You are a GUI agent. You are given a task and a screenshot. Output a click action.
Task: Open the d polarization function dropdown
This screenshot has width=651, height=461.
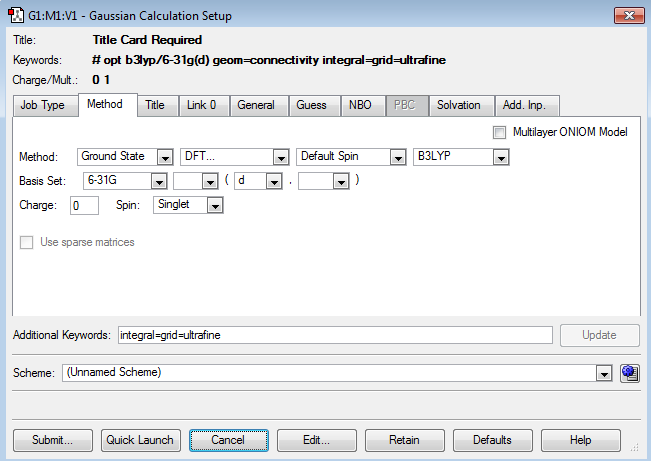[274, 181]
